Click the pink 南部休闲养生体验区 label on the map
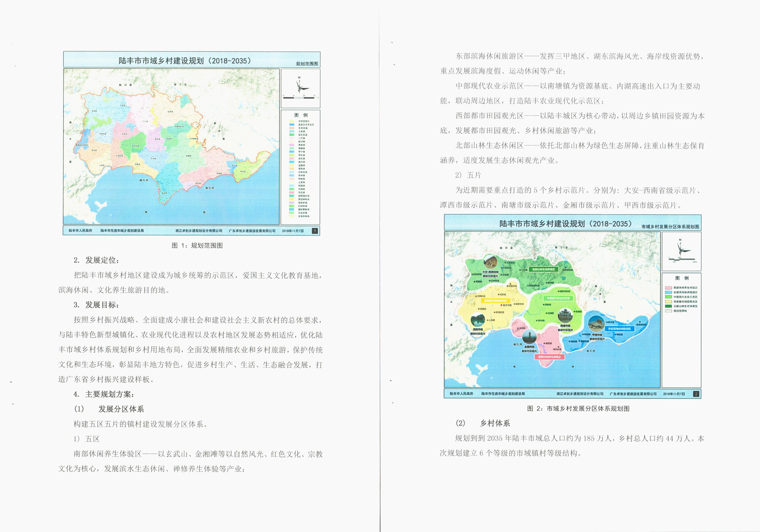Image resolution: width=760 pixels, height=532 pixels. 550,357
